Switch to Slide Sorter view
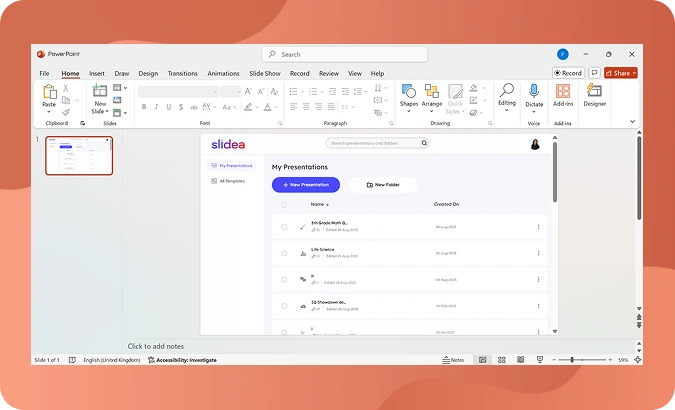This screenshot has height=410, width=675. [x=502, y=360]
